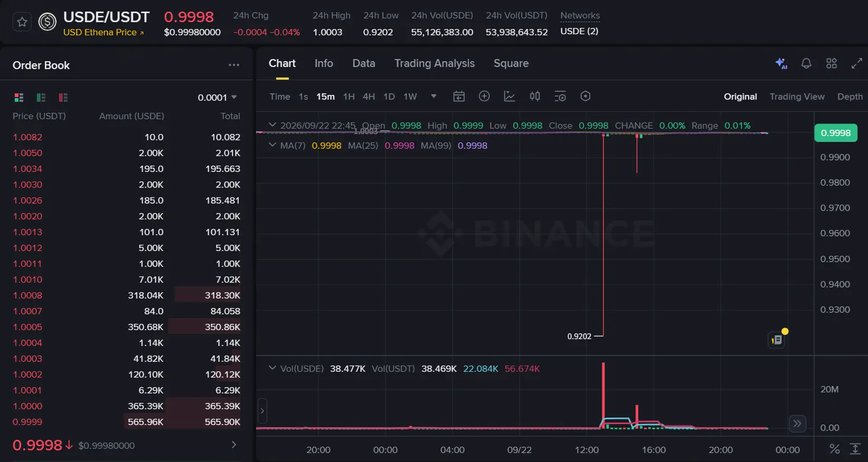Open the hexagon chart preferences icon

click(x=586, y=96)
